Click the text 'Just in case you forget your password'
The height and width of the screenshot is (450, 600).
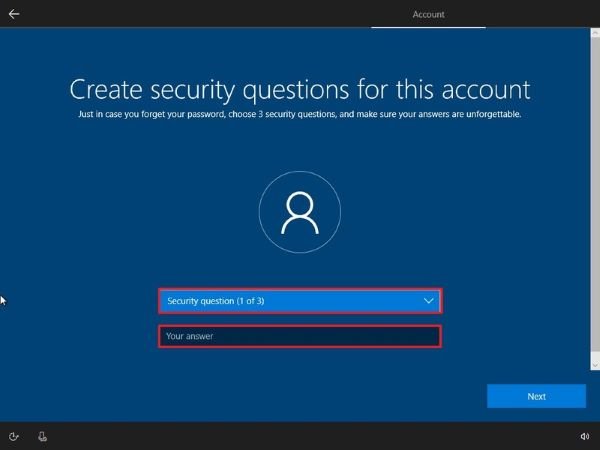[152, 114]
